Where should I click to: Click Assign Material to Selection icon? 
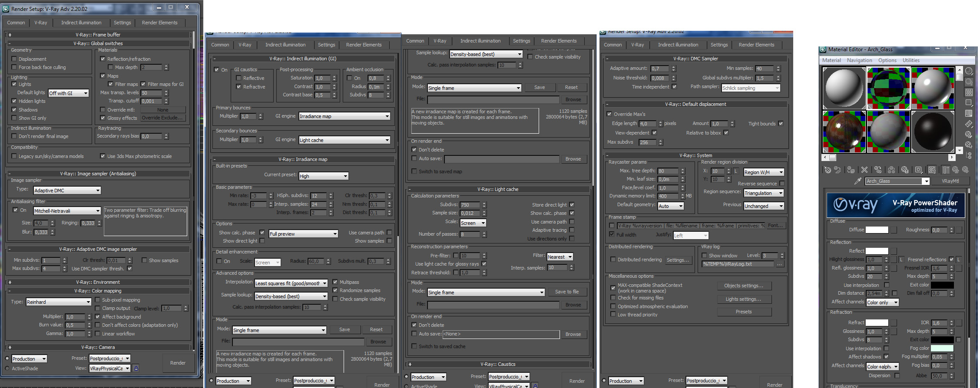pos(851,170)
